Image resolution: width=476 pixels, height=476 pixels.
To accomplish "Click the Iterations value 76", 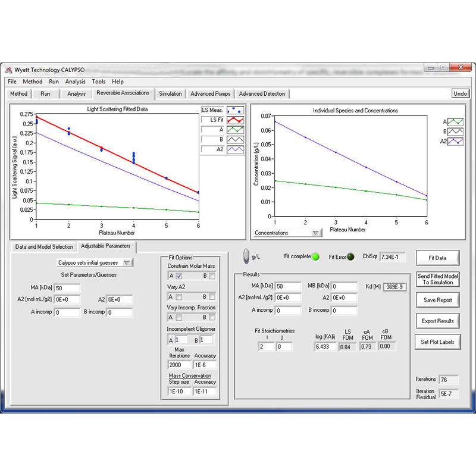I will click(449, 380).
